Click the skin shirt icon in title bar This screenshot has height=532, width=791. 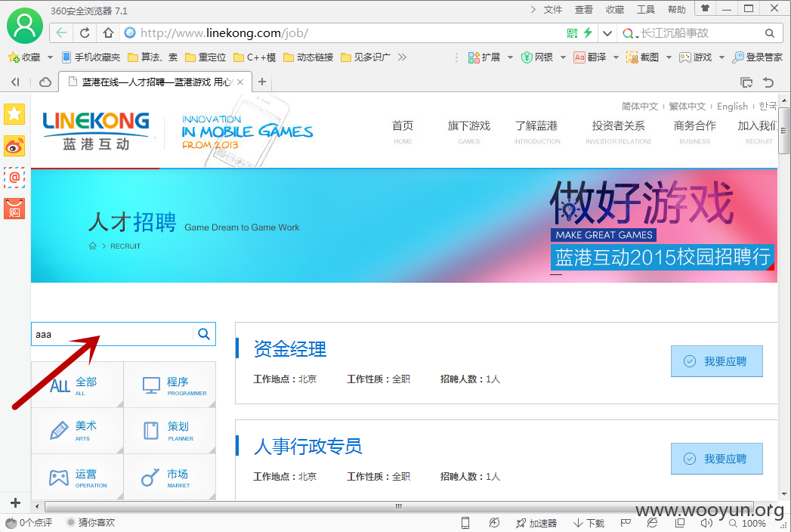[x=705, y=8]
